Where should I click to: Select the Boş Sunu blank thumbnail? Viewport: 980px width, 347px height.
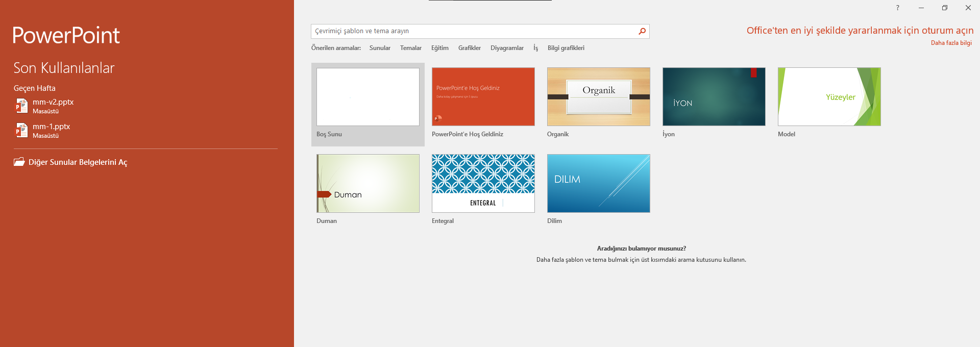point(368,97)
